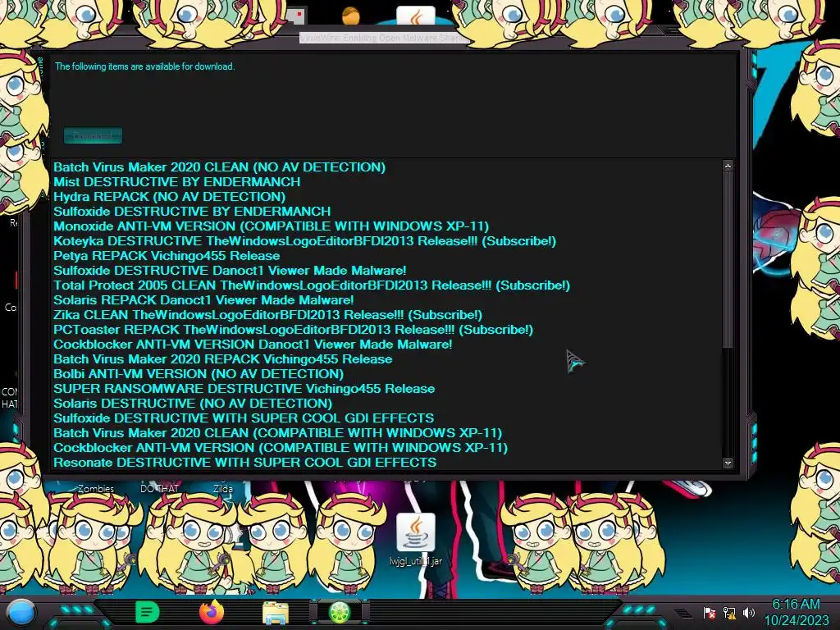Select 'PCToaster REPACK' list entry

(293, 330)
